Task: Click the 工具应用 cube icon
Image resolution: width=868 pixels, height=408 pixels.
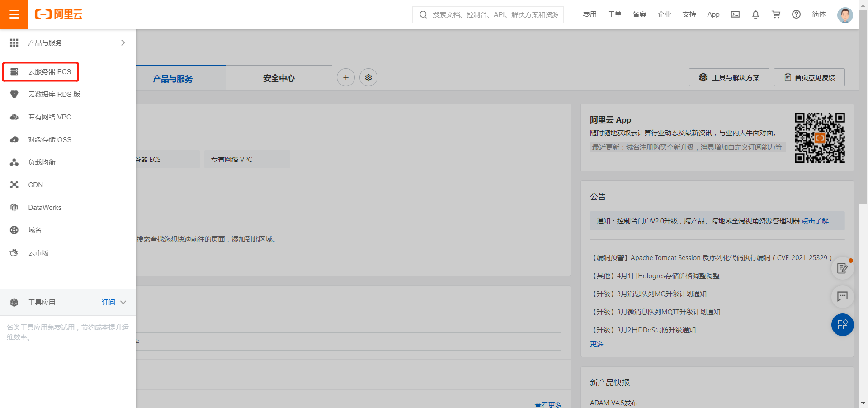Action: [14, 302]
